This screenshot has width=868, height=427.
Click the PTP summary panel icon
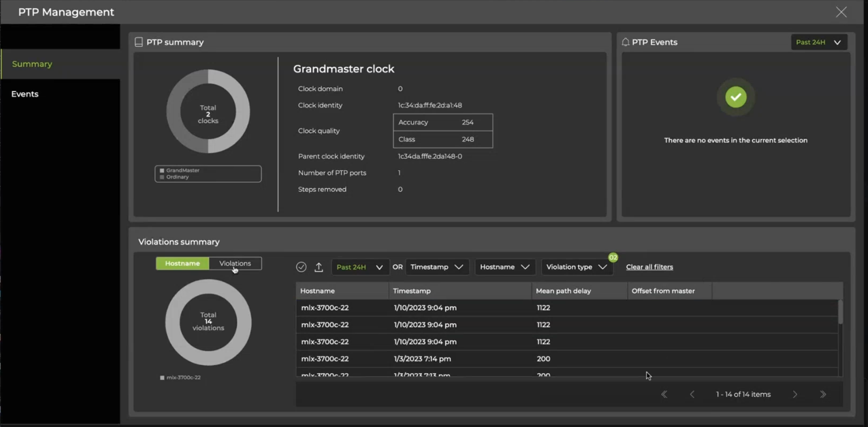coord(139,42)
